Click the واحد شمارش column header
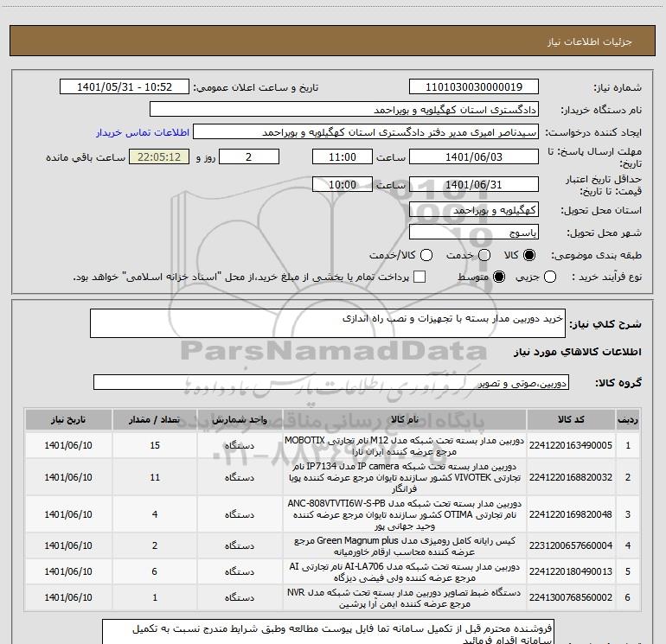This screenshot has height=644, width=666. pyautogui.click(x=240, y=420)
